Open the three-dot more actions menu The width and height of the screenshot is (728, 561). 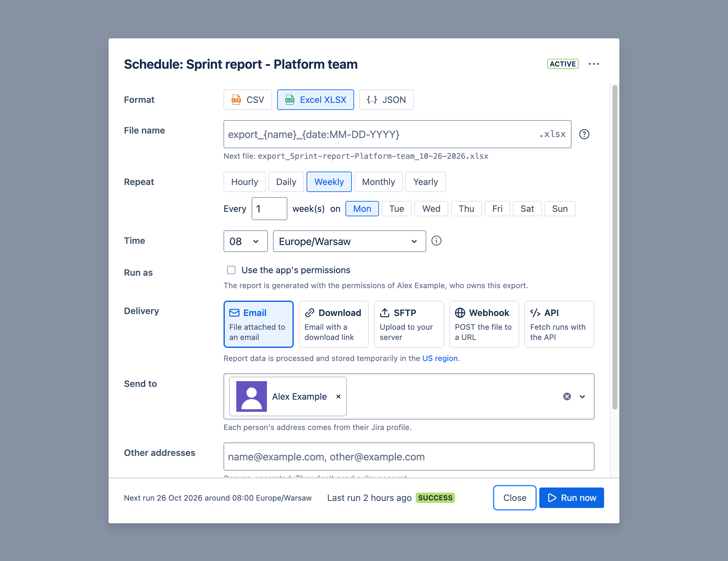594,64
